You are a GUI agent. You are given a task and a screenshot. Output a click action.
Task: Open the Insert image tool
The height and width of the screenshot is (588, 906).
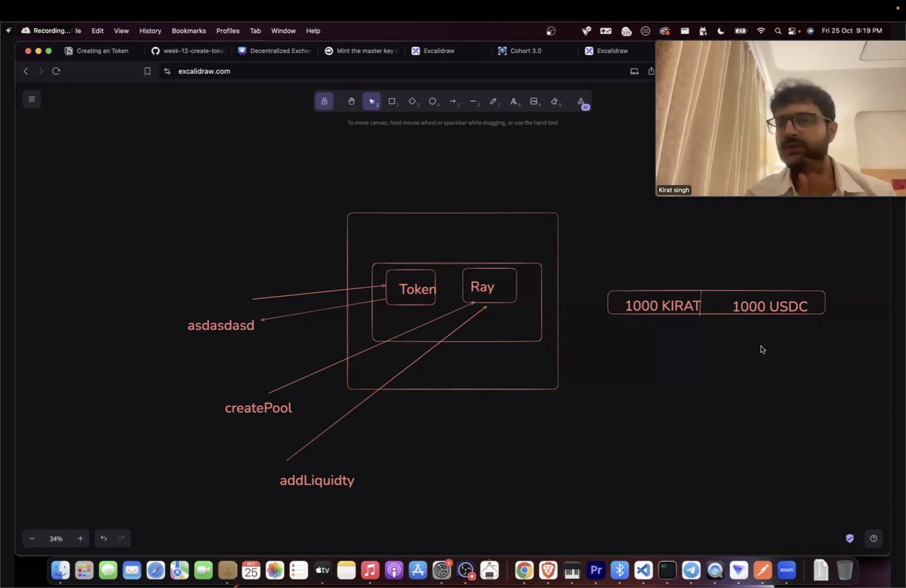(534, 100)
